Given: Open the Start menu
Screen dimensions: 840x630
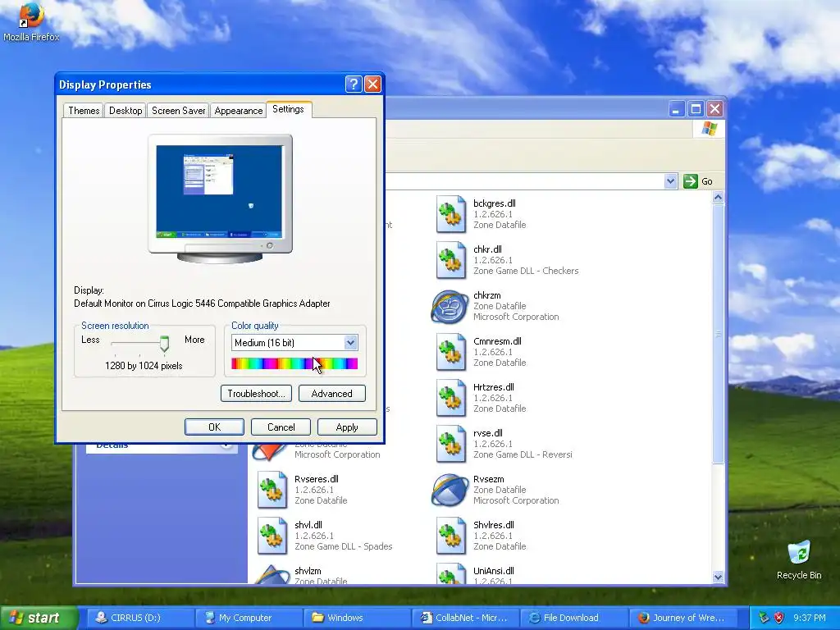Looking at the screenshot, I should click(39, 618).
